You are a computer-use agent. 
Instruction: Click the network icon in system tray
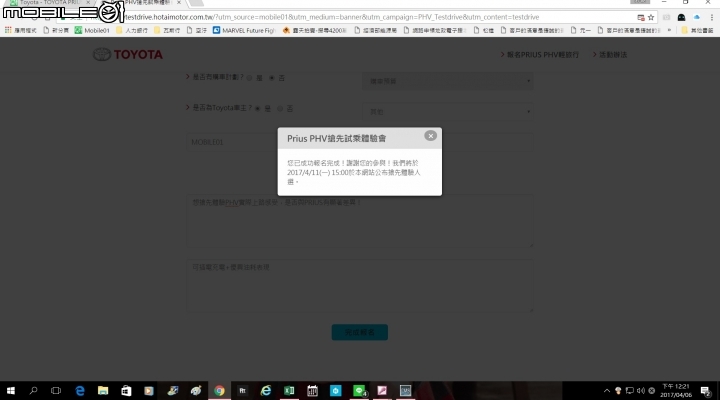(x=630, y=391)
